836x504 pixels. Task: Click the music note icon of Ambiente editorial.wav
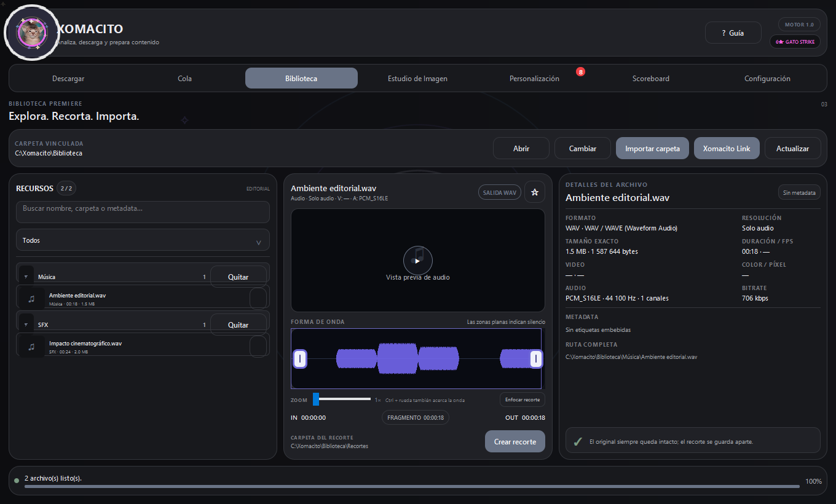(31, 299)
